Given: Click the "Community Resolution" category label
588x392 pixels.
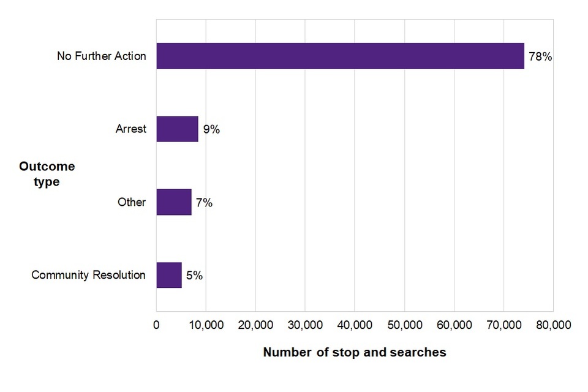Looking at the screenshot, I should (x=89, y=275).
